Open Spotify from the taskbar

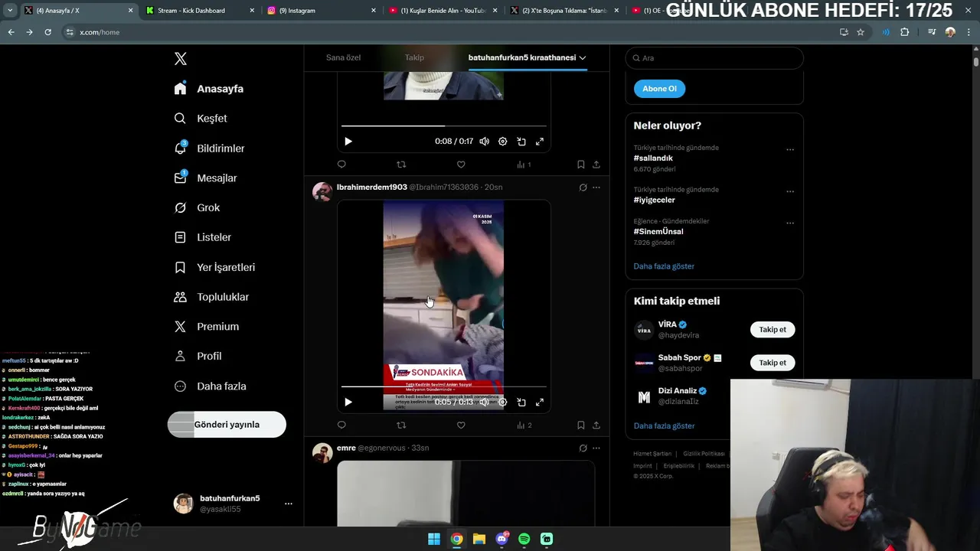coord(524,539)
